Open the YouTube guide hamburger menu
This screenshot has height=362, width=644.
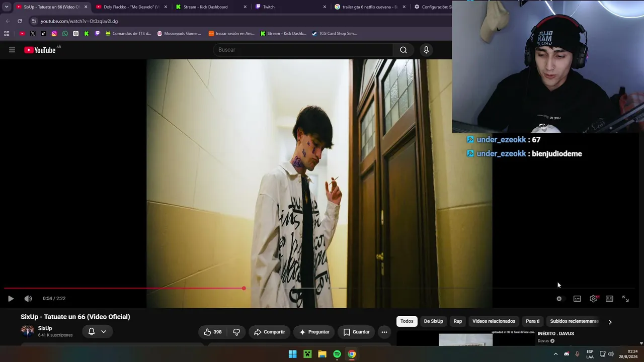click(x=12, y=50)
